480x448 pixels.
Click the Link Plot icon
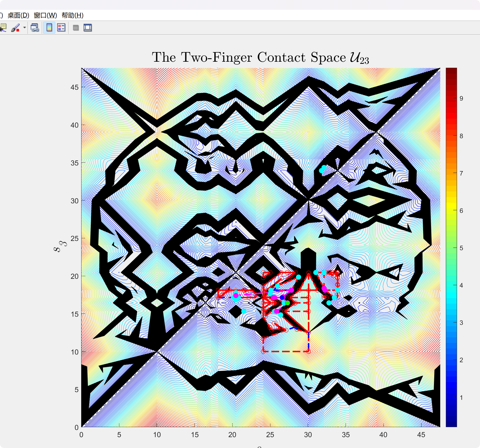click(35, 28)
